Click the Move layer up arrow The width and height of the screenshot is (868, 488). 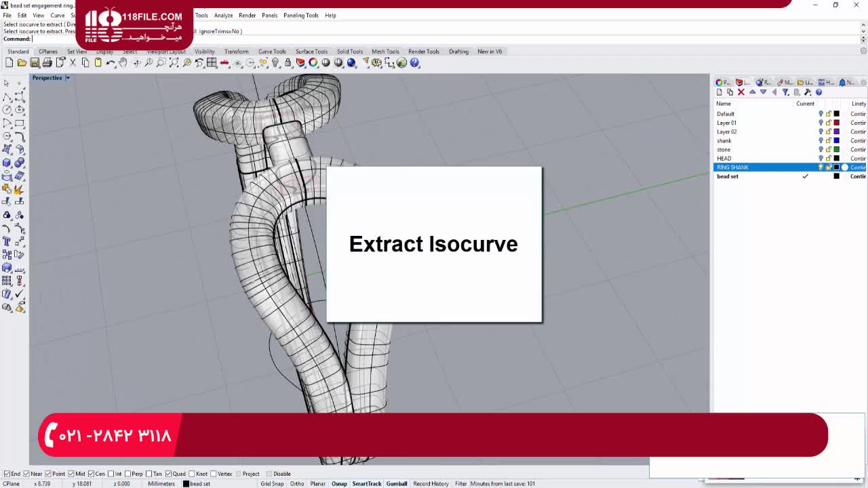(752, 92)
